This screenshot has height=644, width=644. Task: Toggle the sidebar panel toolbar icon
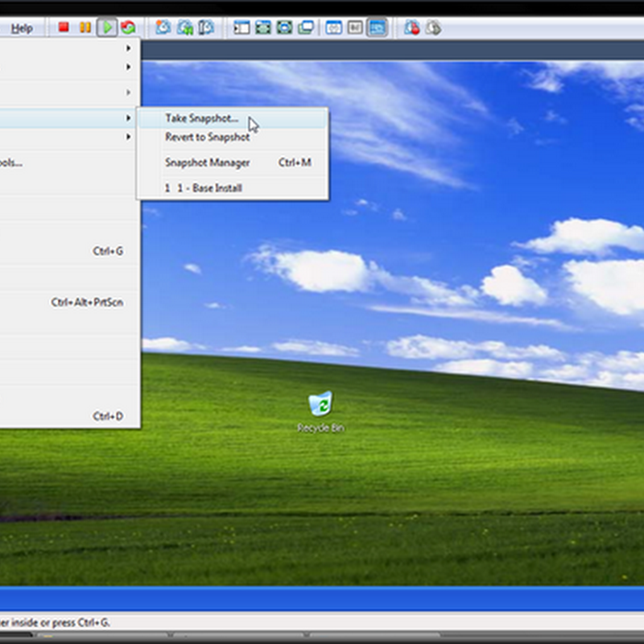coord(242,27)
